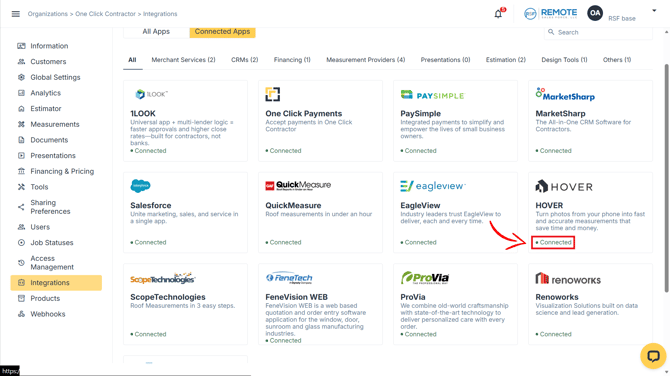Filter by Presentations (0)
Image resolution: width=670 pixels, height=376 pixels.
tap(445, 60)
